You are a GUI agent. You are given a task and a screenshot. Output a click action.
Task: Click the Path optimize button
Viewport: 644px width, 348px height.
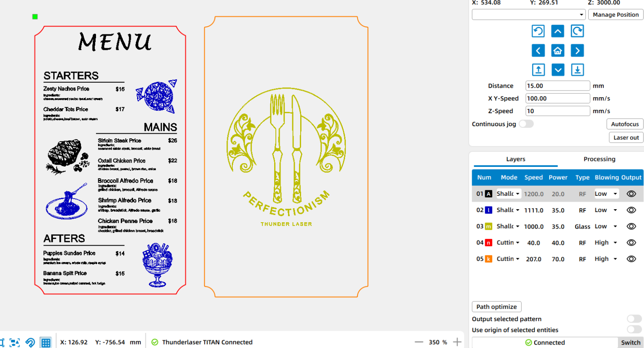coord(496,307)
